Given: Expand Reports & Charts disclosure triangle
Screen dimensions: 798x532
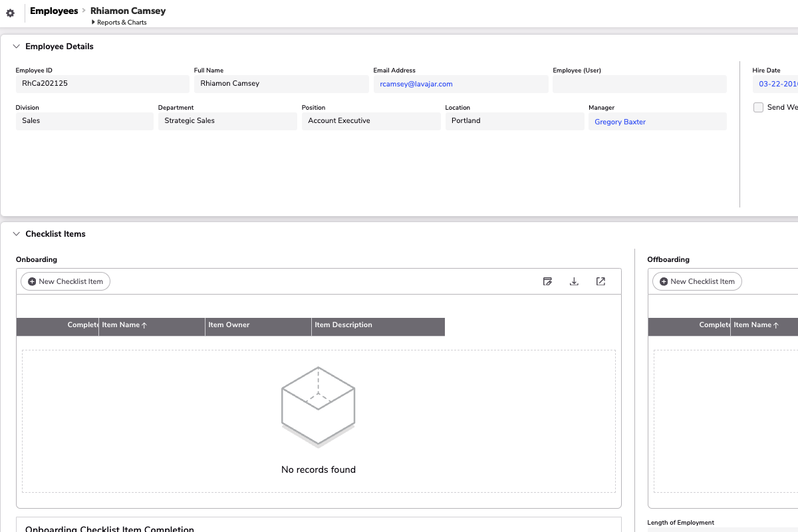Looking at the screenshot, I should pos(94,22).
